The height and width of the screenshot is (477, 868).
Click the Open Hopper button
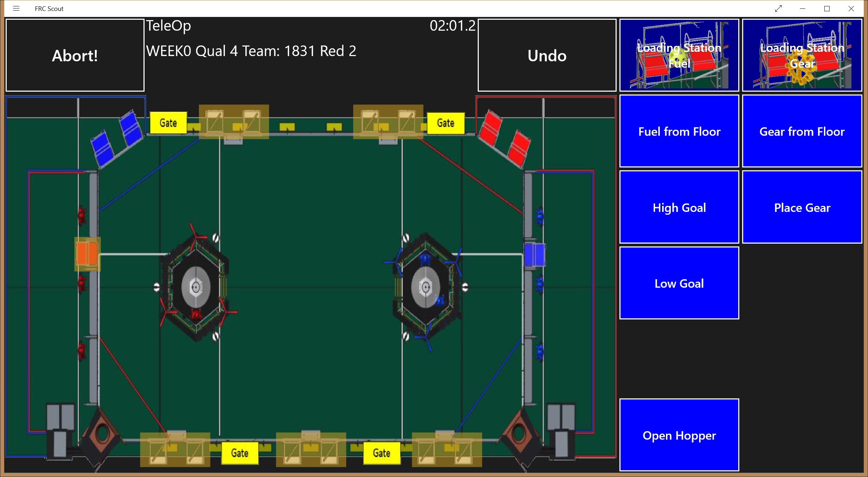679,435
